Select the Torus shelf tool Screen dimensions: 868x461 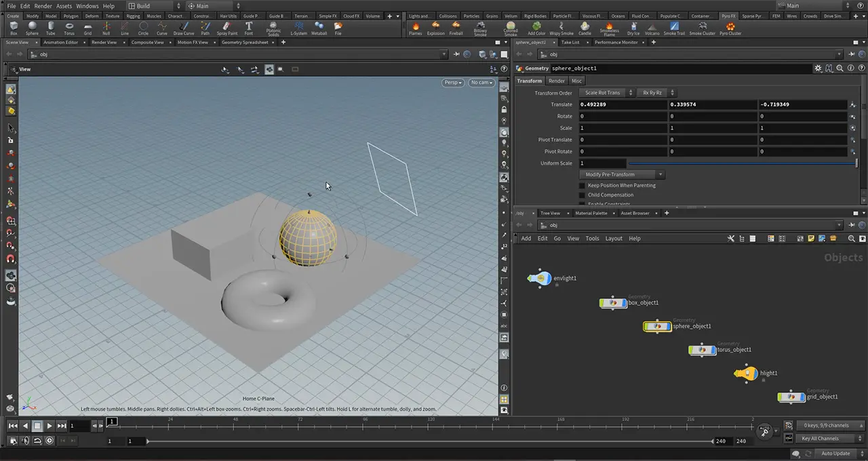coord(69,28)
